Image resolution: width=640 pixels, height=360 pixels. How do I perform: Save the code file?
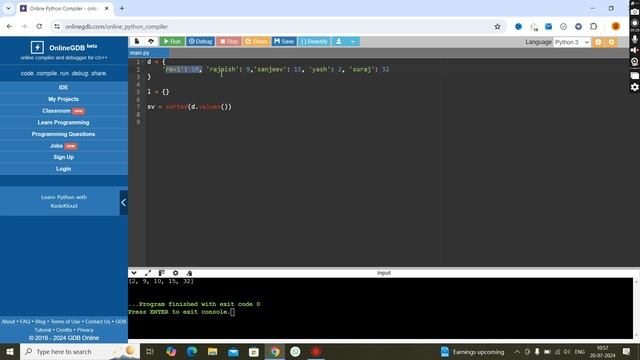(x=284, y=42)
